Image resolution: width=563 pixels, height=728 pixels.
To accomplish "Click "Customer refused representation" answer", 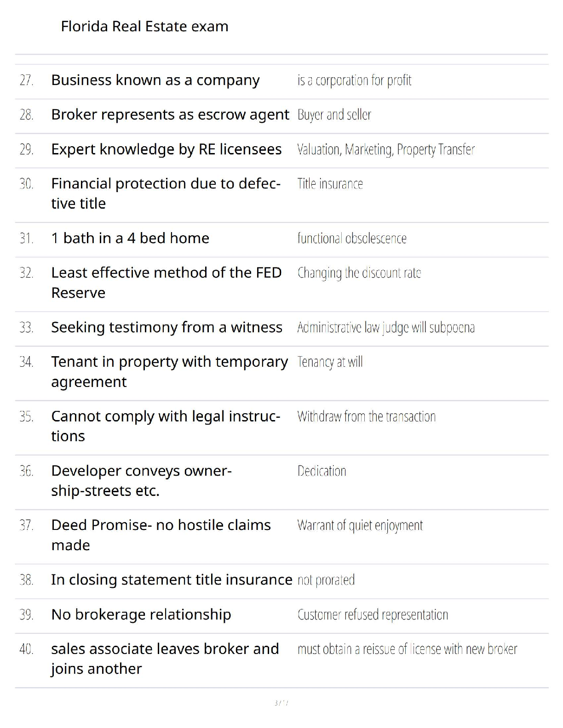I will [x=372, y=614].
